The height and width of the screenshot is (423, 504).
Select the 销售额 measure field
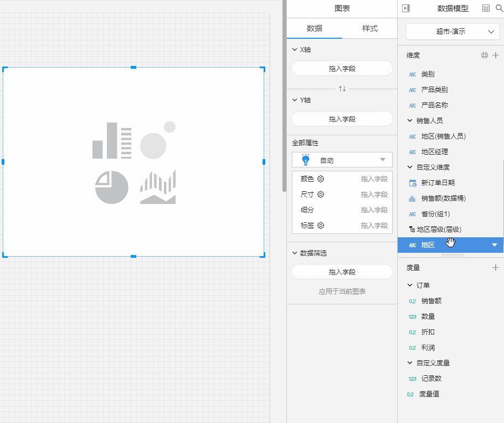[x=431, y=301]
